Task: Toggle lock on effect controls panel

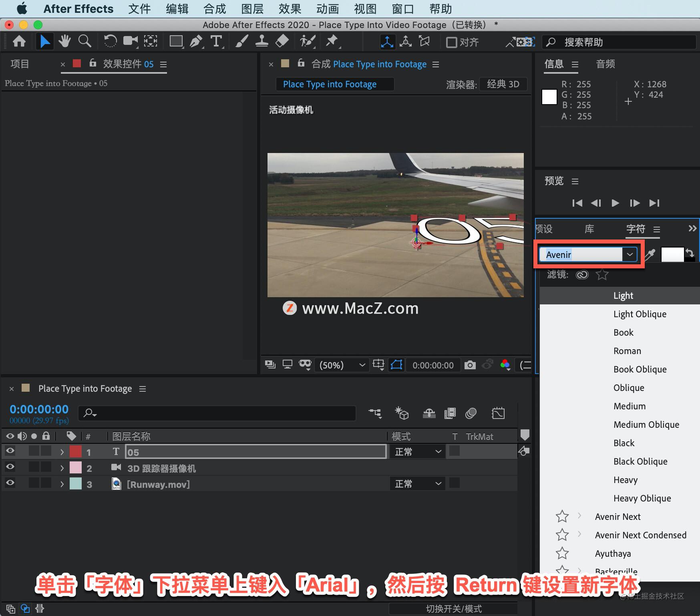Action: click(93, 63)
